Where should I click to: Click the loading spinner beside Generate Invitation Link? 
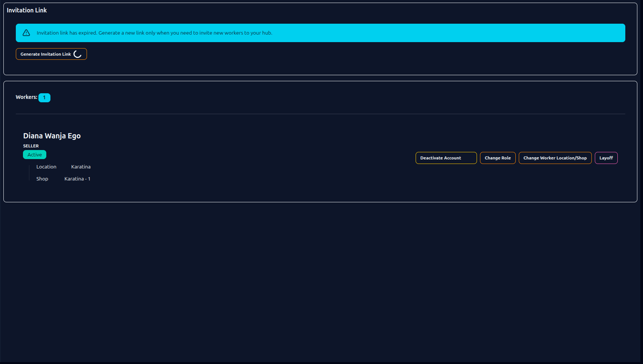coord(78,54)
